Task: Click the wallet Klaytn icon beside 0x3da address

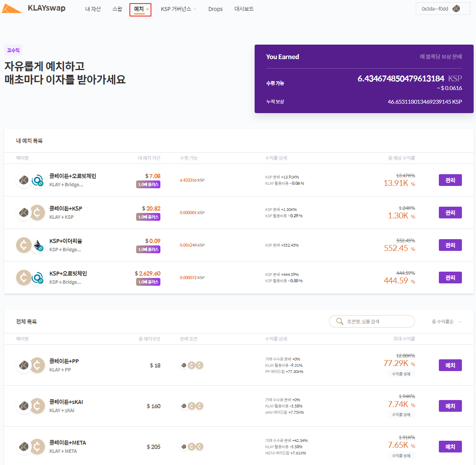Action: pyautogui.click(x=456, y=9)
